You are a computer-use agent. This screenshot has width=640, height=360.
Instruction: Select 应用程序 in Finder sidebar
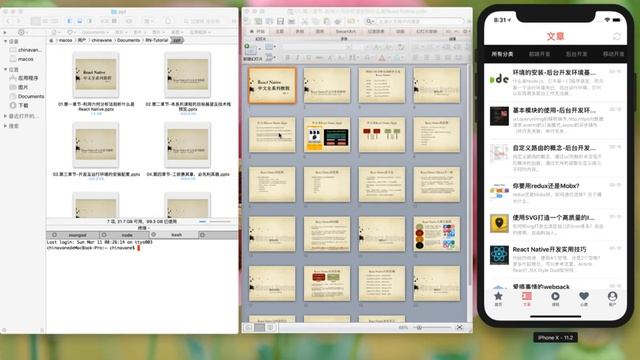(x=28, y=78)
